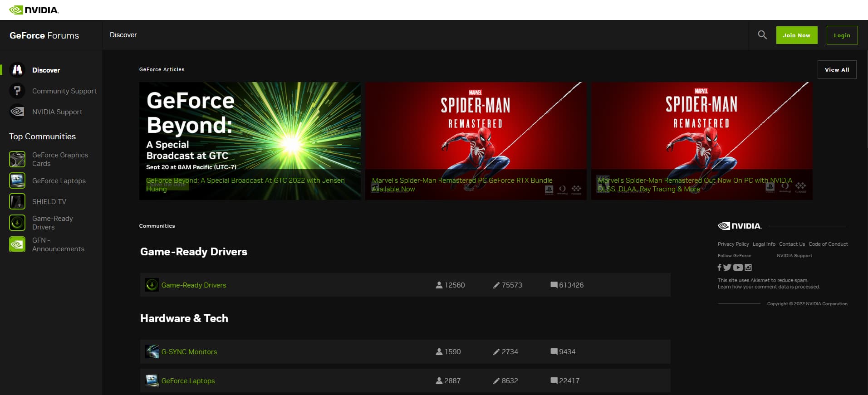Viewport: 868px width, 395px height.
Task: Open GFN - Announcements in the sidebar
Action: (x=58, y=244)
